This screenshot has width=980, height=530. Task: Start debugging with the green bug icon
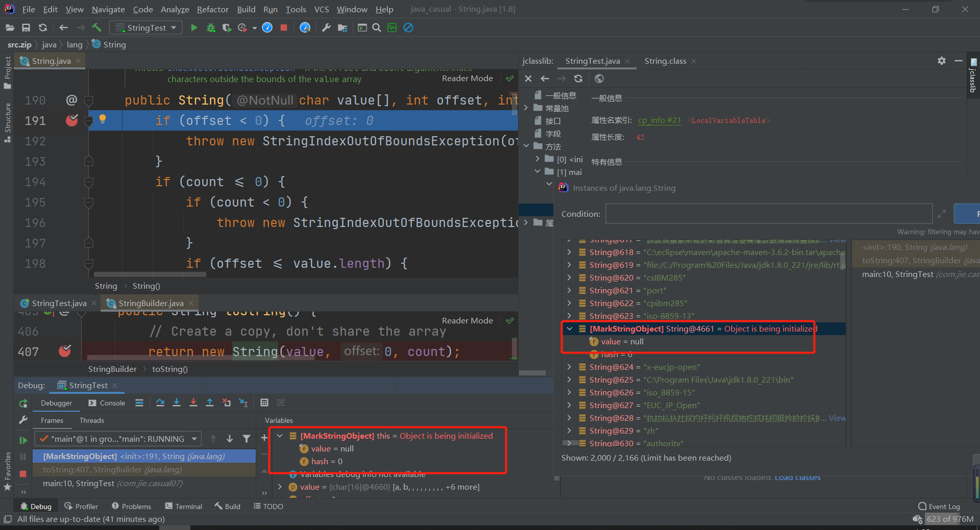211,28
